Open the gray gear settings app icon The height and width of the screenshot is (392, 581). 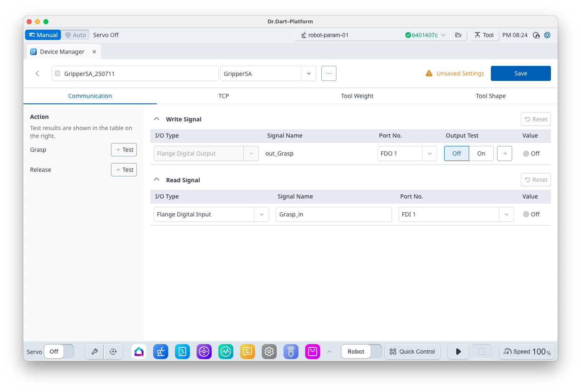[x=269, y=352]
